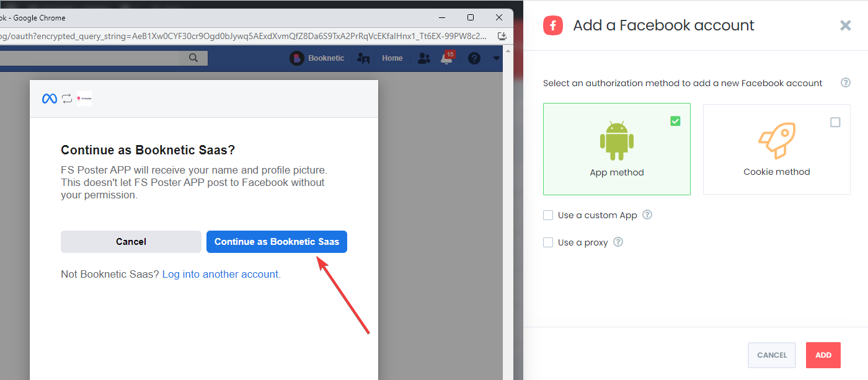Expand the Facebook account dropdown arrow
868x380 pixels.
497,58
